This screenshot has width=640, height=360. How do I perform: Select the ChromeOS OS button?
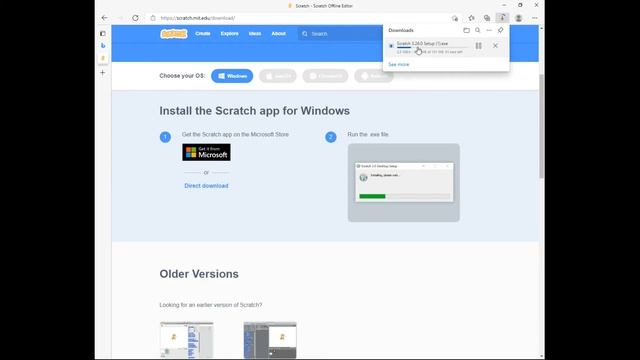click(x=325, y=76)
